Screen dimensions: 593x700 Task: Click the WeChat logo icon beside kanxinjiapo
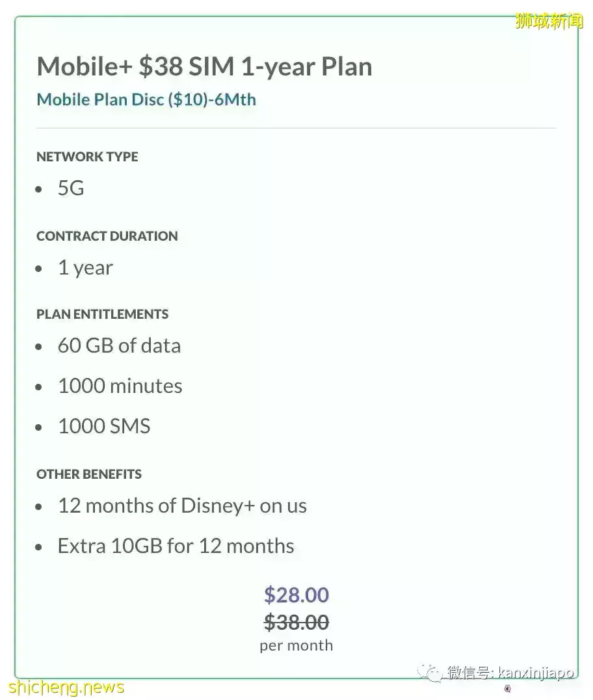[x=429, y=673]
